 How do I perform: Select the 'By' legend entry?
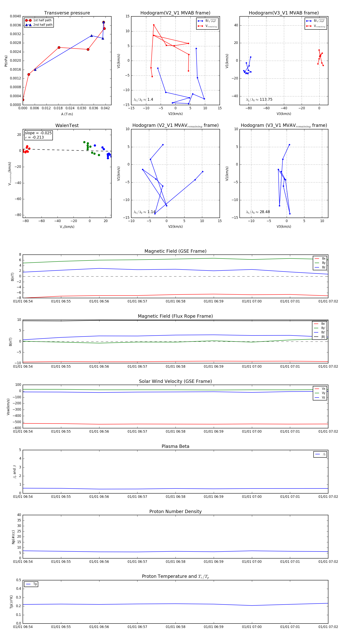click(x=320, y=263)
